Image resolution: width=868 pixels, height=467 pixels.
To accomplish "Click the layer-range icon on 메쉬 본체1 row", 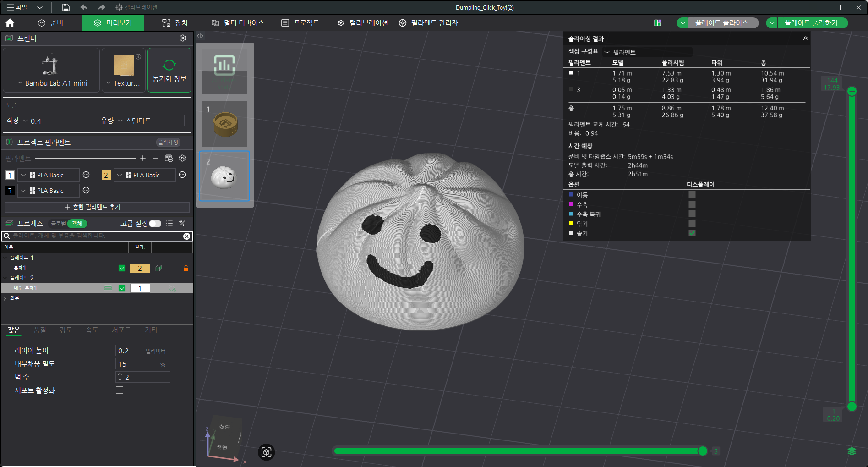I will tap(108, 288).
